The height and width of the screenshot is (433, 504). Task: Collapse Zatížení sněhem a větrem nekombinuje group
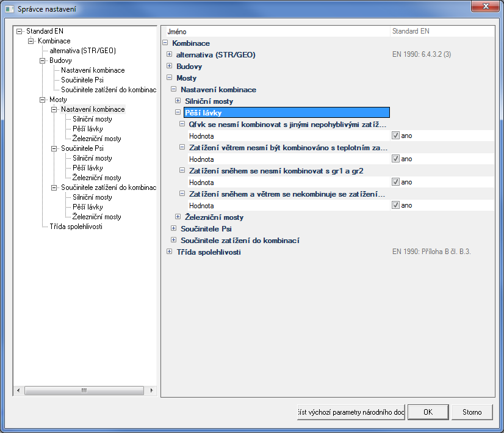click(182, 194)
